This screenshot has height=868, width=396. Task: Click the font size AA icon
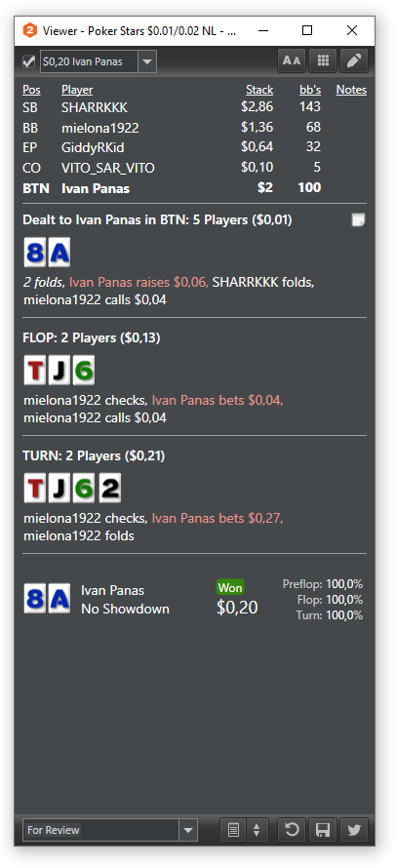pyautogui.click(x=292, y=61)
